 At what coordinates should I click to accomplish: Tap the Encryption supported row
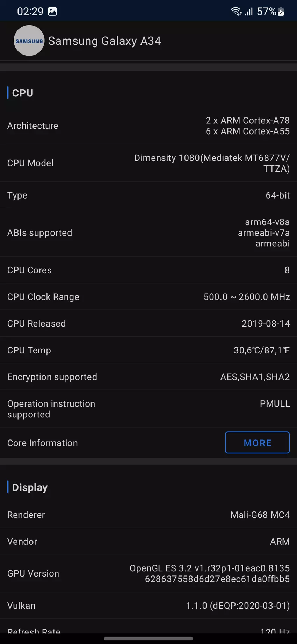coord(148,377)
